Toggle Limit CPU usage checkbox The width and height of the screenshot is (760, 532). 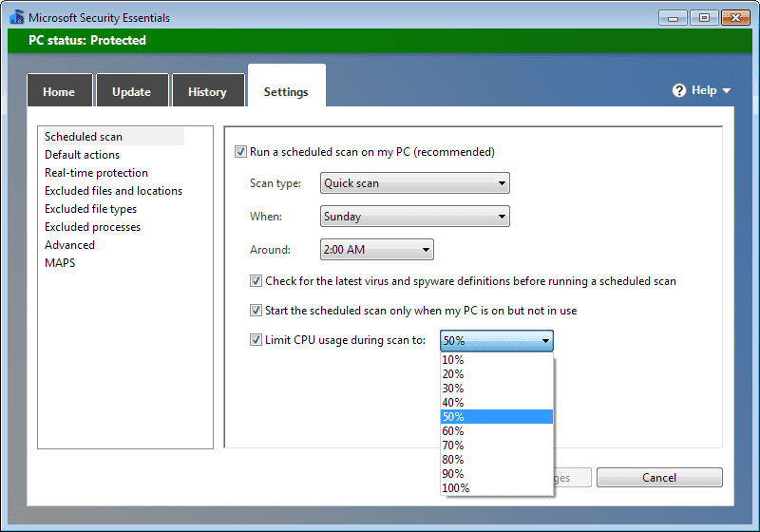[256, 340]
